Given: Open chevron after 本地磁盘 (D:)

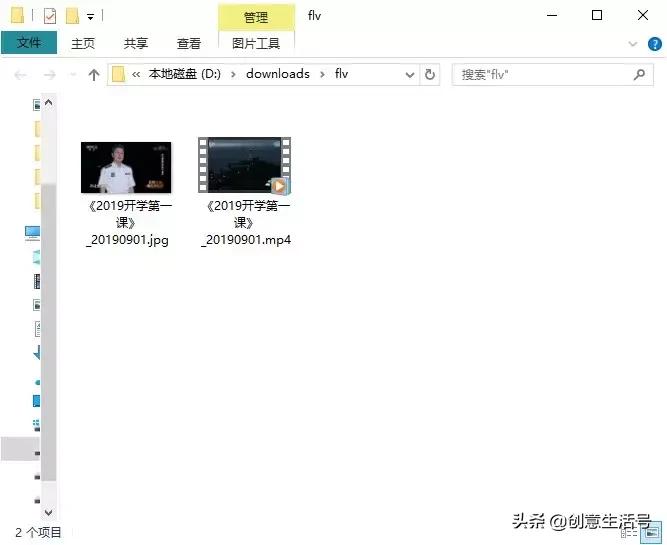Looking at the screenshot, I should pos(233,74).
